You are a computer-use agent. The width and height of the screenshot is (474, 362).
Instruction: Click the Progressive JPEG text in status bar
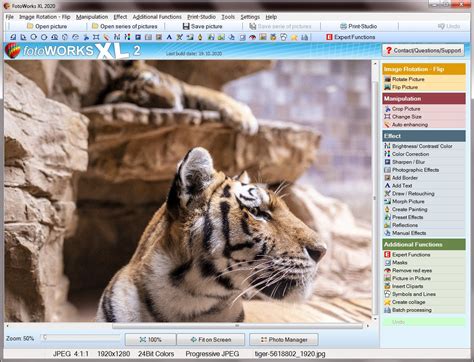(x=212, y=354)
